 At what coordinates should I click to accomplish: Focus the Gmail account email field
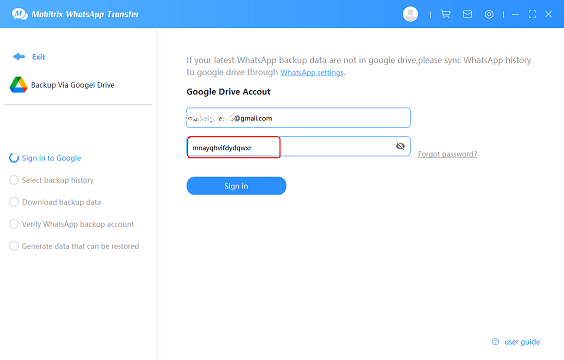point(298,118)
